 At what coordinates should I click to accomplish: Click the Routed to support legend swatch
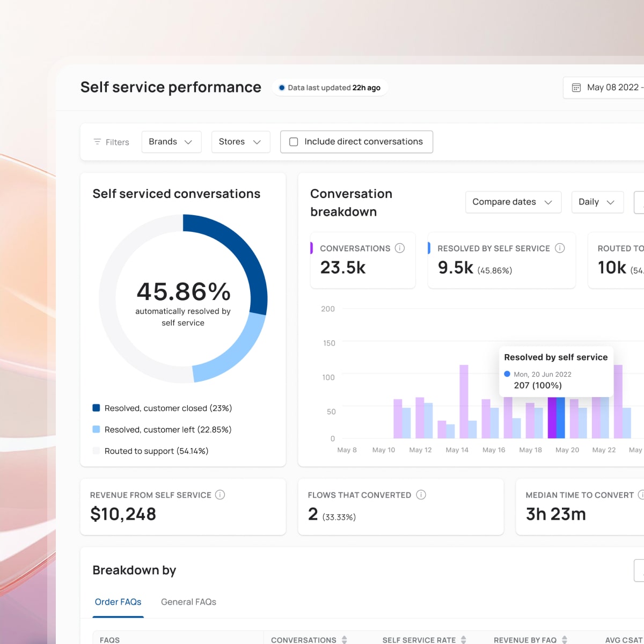[x=97, y=451]
